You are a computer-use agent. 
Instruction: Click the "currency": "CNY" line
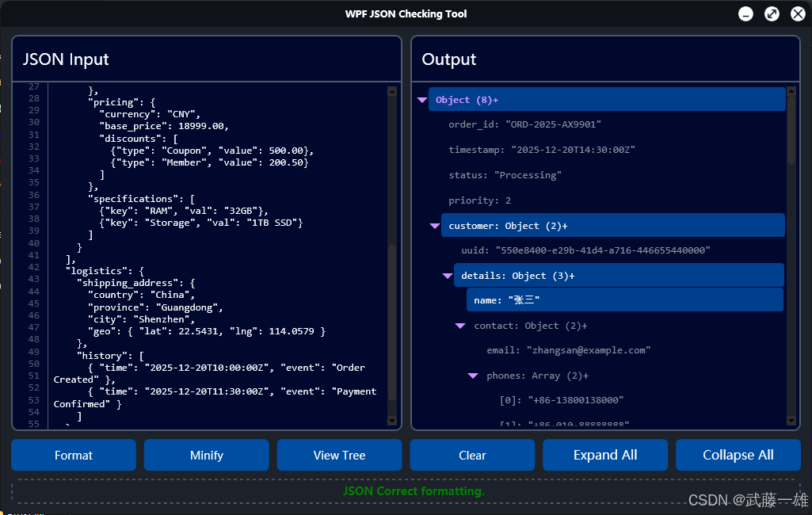click(150, 114)
